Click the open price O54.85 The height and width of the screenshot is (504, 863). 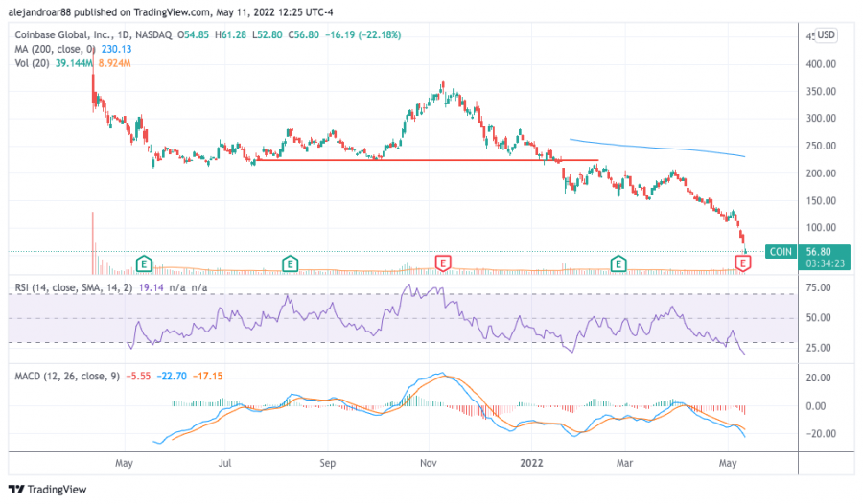tap(193, 34)
